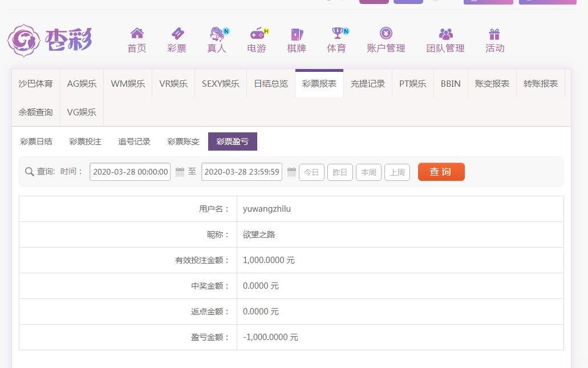Click the 首页 home icon
The height and width of the screenshot is (368, 588).
(x=137, y=34)
